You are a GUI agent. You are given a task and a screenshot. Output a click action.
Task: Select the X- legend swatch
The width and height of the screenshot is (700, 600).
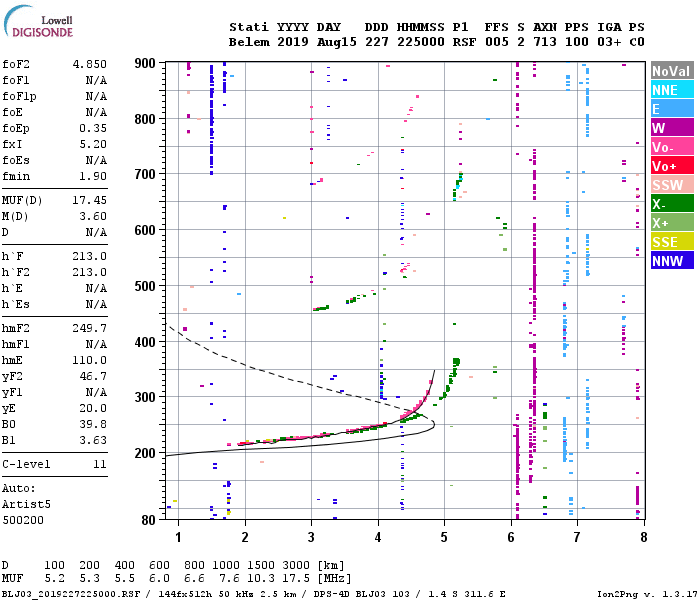point(672,204)
